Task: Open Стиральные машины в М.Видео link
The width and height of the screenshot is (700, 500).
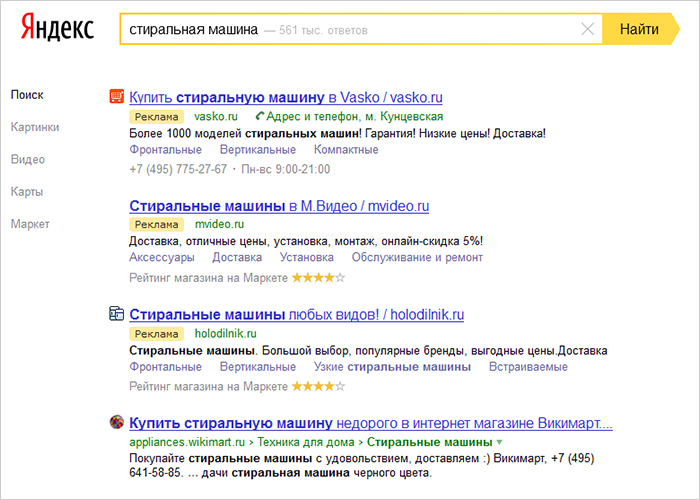Action: point(279,206)
